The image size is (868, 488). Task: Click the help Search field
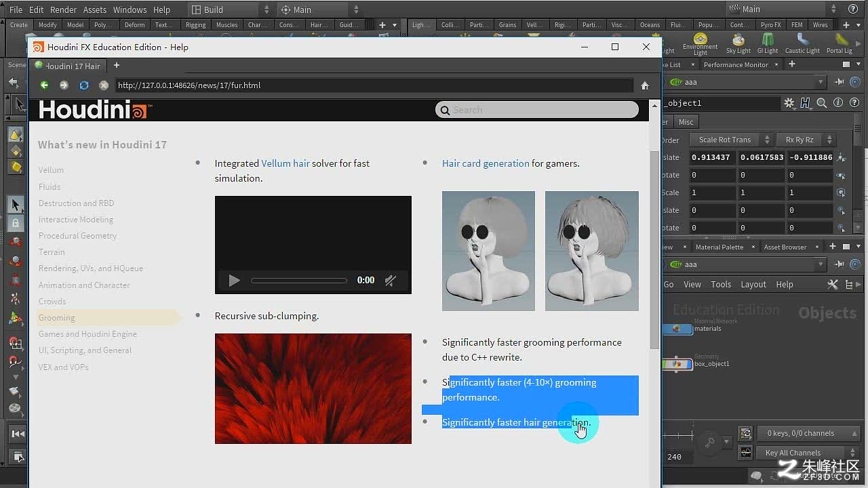pyautogui.click(x=537, y=110)
